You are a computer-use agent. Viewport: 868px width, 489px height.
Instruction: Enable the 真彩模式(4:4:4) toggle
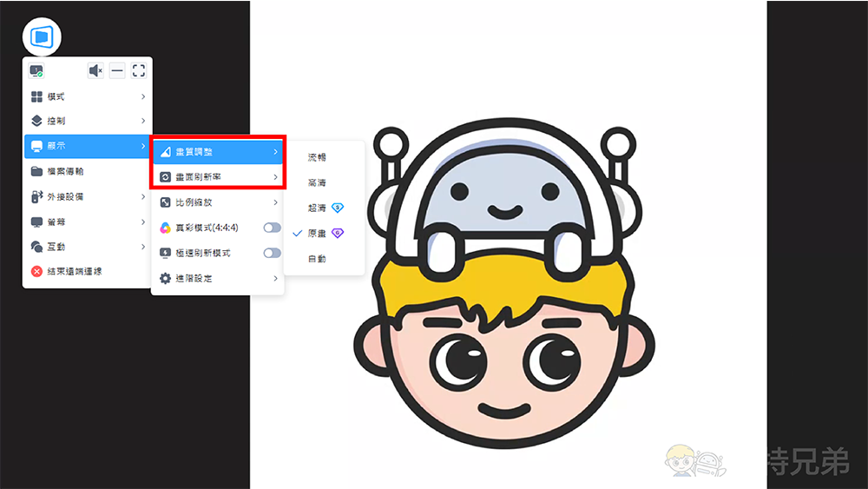(x=272, y=228)
